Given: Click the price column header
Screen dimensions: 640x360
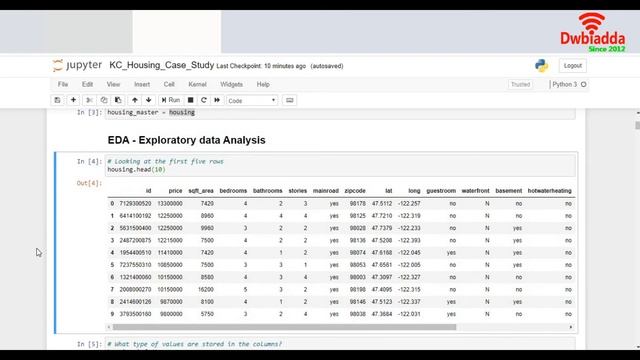Looking at the screenshot, I should 176,191.
